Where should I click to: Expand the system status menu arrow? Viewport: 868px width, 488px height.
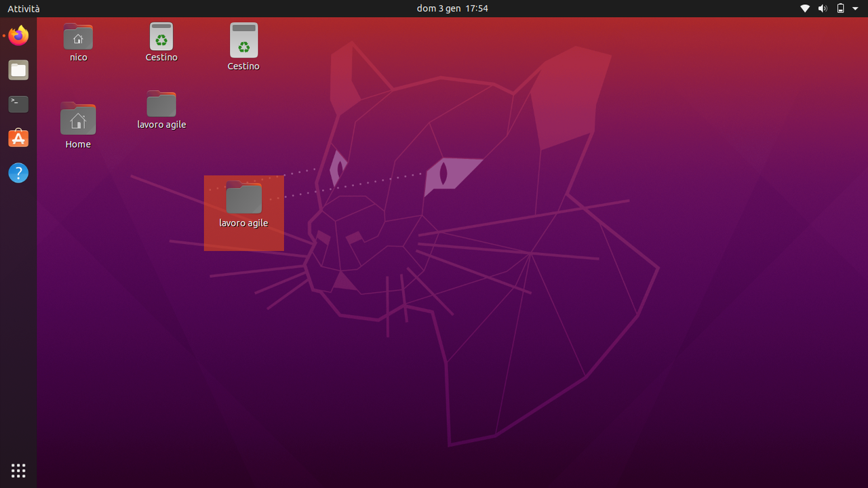(854, 9)
